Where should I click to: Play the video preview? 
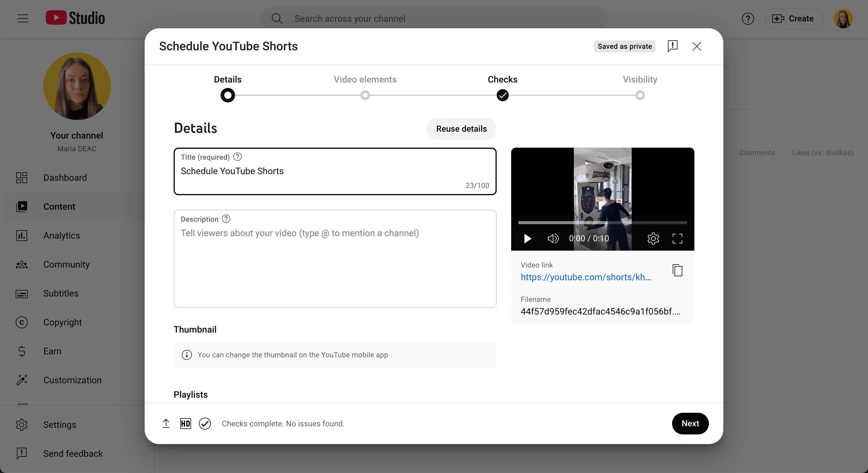coord(527,239)
